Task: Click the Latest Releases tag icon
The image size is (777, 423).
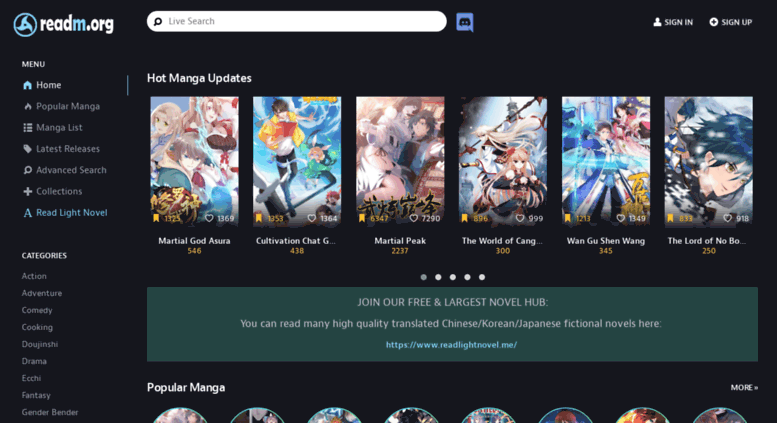Action: (27, 149)
